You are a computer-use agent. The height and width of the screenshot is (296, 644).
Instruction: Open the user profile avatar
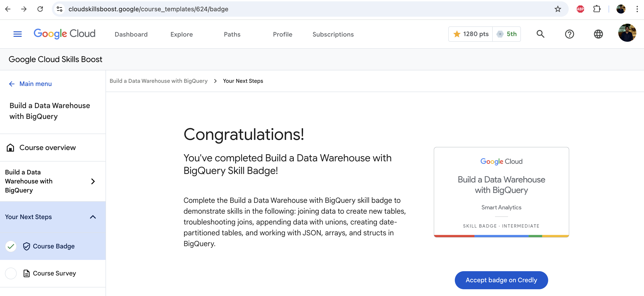pyautogui.click(x=627, y=33)
